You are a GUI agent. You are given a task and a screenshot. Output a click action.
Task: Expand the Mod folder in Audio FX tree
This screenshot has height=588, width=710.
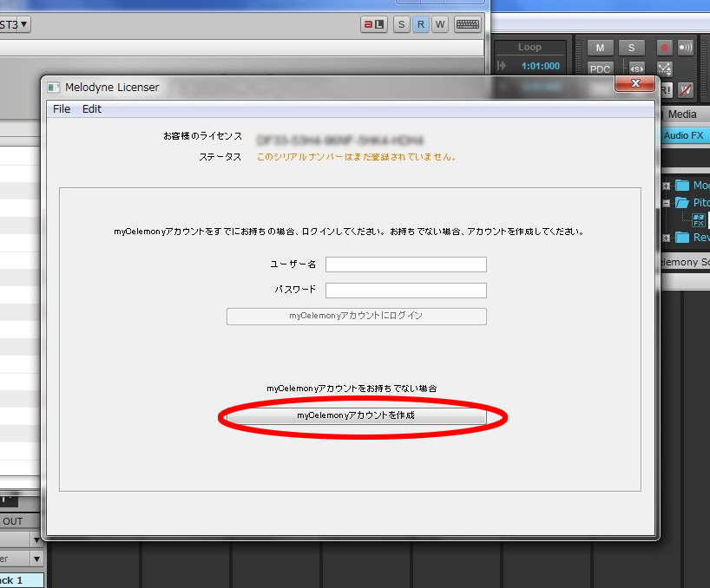tap(666, 186)
